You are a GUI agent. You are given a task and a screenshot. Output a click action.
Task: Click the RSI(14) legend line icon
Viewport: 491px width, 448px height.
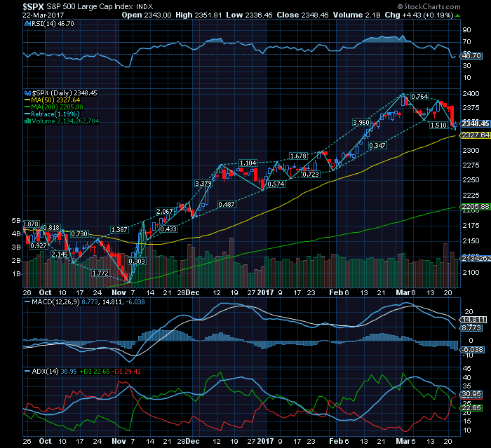click(x=27, y=23)
